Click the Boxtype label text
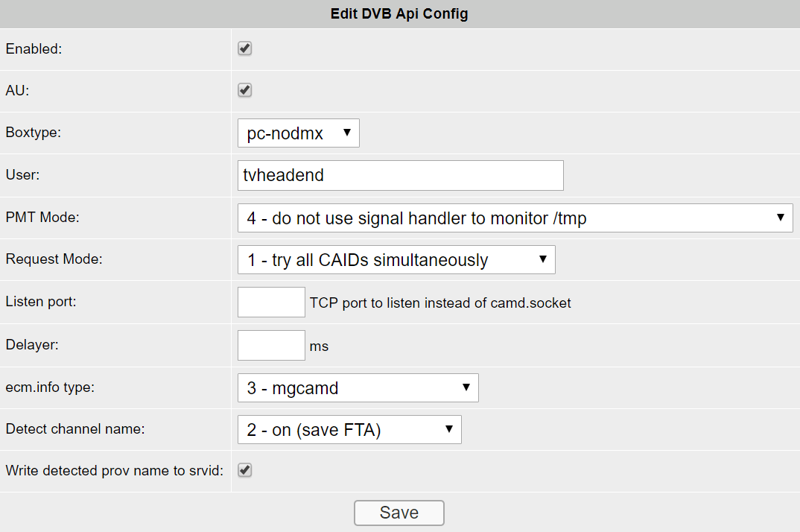The width and height of the screenshot is (800, 532). coord(34,132)
